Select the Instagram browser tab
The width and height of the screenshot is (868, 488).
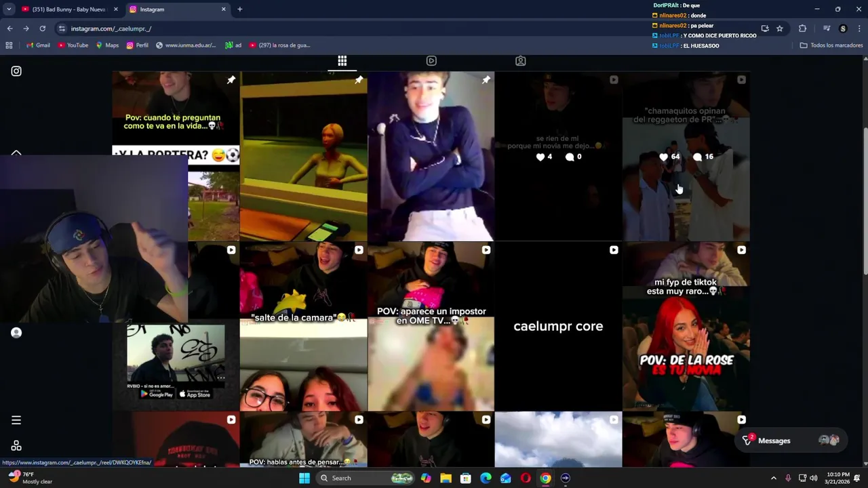pyautogui.click(x=178, y=9)
